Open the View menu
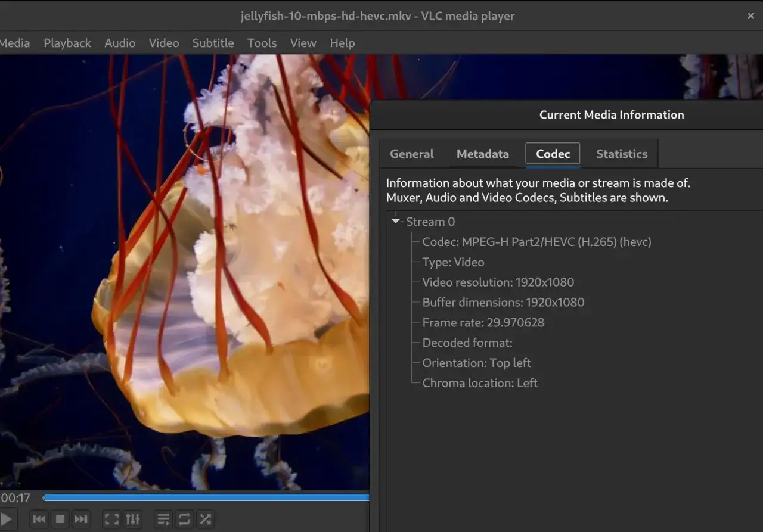 [x=303, y=43]
